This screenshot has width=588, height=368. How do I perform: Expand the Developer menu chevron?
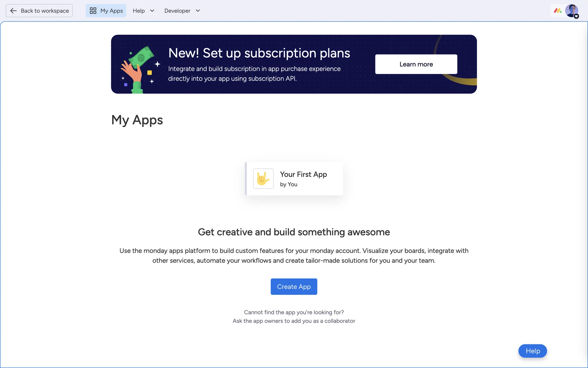point(198,11)
